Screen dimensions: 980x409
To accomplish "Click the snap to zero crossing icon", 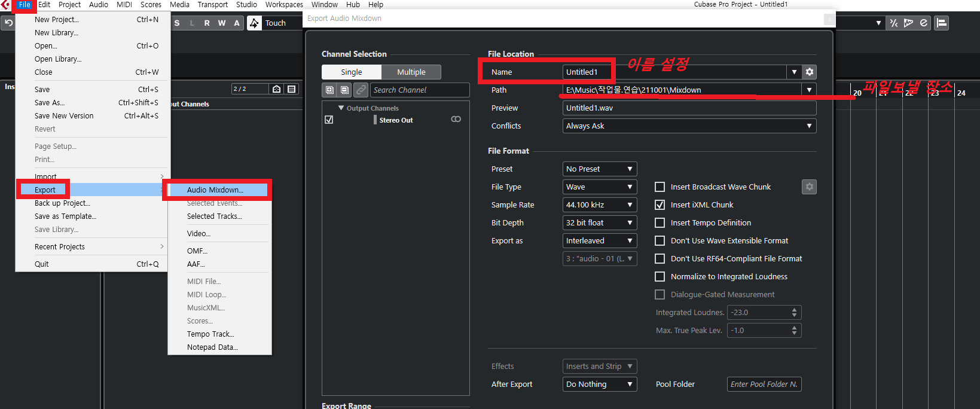I will [x=894, y=23].
